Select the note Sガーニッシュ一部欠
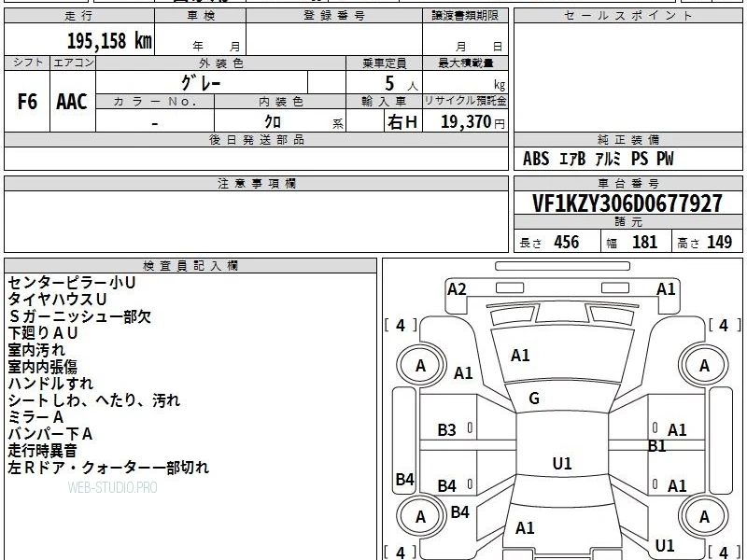747x560 pixels. click(x=79, y=316)
